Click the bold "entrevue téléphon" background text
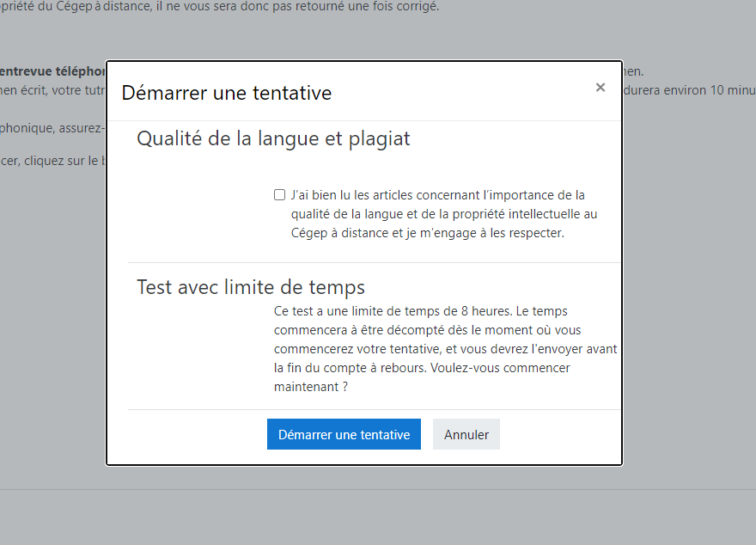This screenshot has width=756, height=545. point(52,71)
